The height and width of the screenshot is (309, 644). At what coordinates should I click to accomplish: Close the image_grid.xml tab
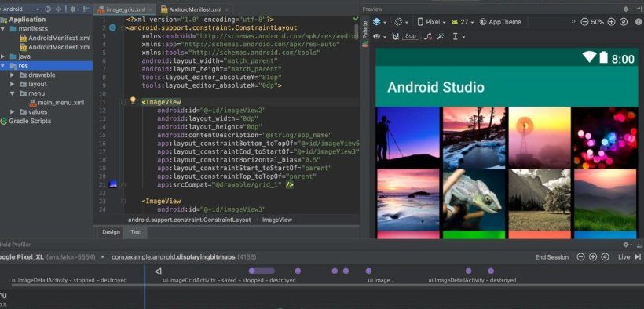pos(151,9)
